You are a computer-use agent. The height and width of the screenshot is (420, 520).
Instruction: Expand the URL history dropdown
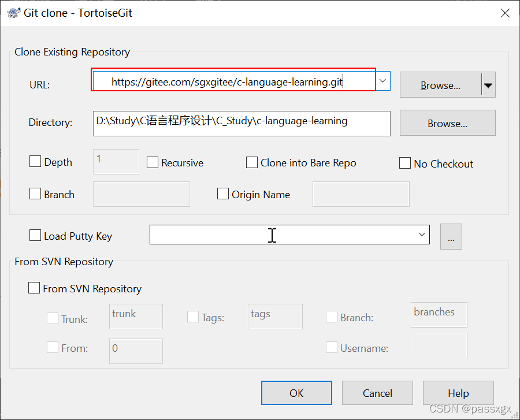tap(382, 80)
